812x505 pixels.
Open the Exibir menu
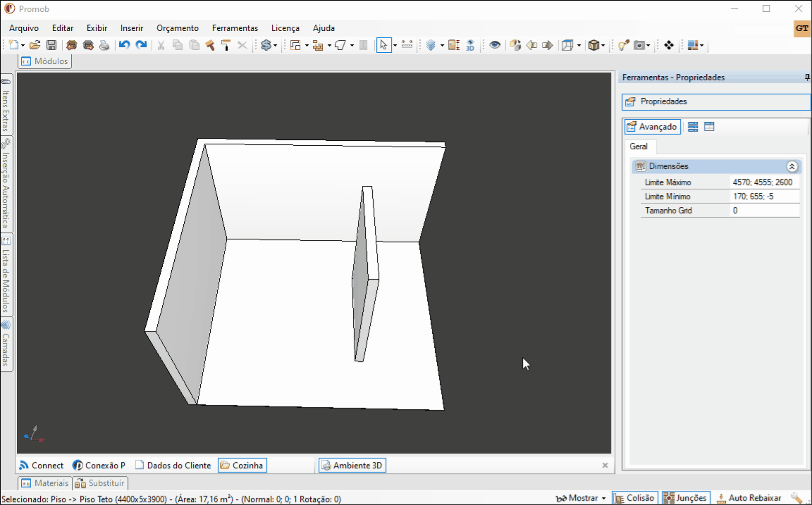click(x=97, y=28)
